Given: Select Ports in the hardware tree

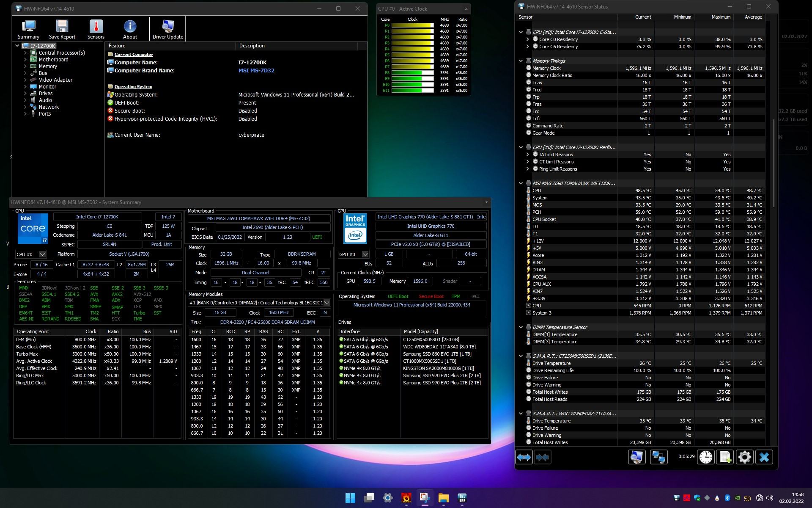Looking at the screenshot, I should tap(44, 114).
